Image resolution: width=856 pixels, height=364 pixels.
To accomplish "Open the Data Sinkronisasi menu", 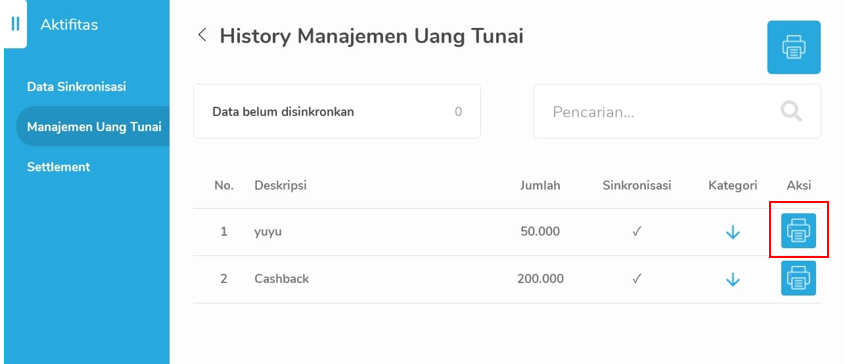I will pos(76,87).
